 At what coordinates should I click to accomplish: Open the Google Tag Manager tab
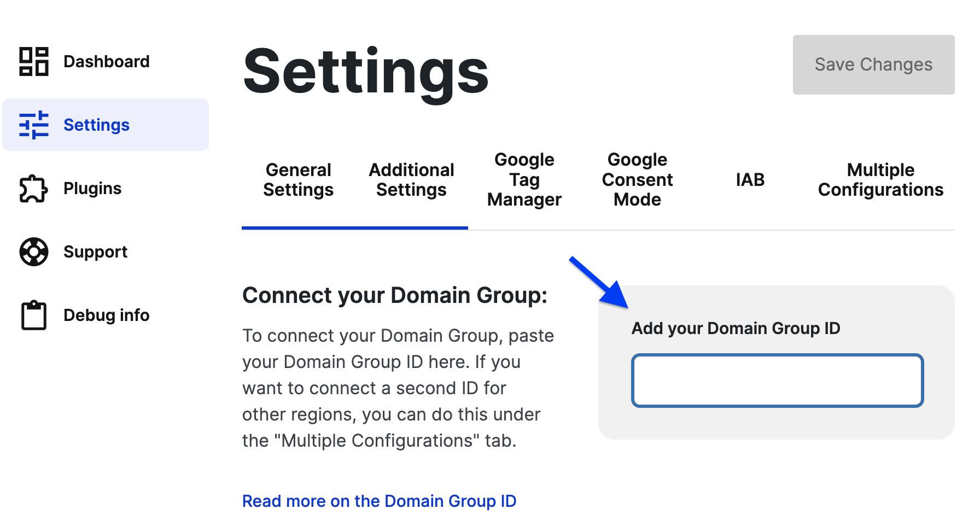tap(524, 179)
